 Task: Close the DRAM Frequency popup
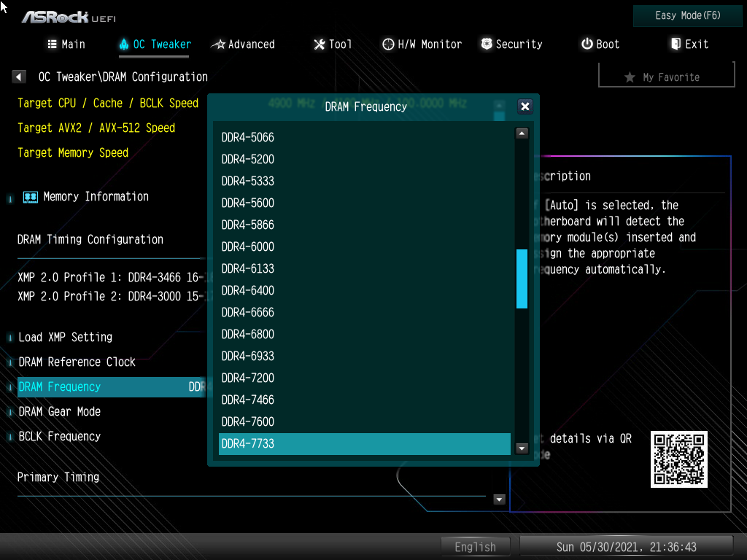click(525, 106)
